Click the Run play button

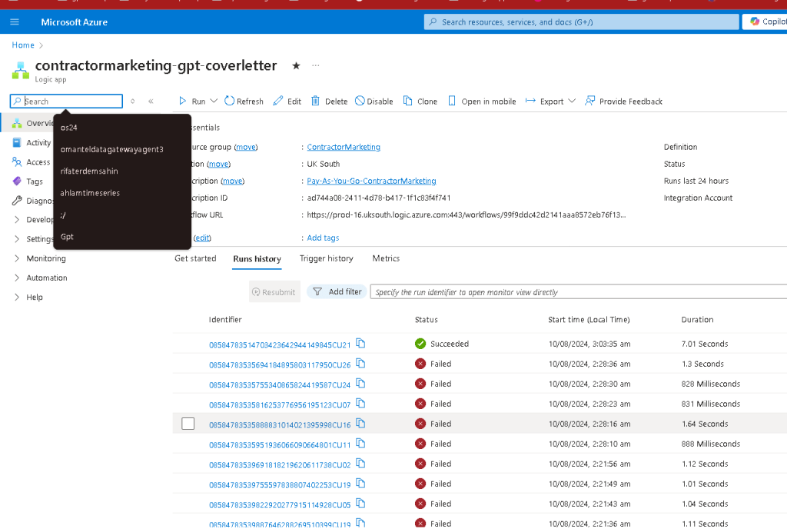[x=191, y=101]
